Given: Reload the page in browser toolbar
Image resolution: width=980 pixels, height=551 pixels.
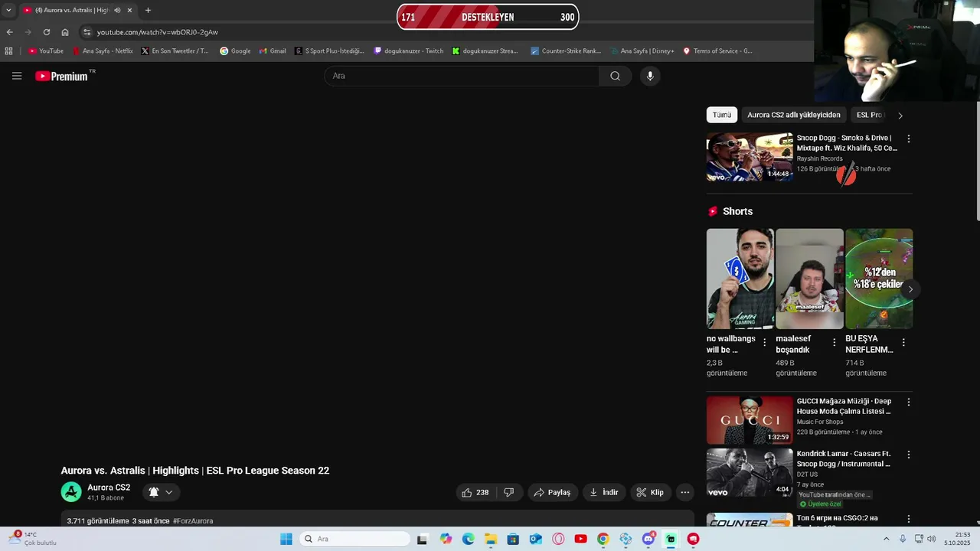Looking at the screenshot, I should (47, 32).
